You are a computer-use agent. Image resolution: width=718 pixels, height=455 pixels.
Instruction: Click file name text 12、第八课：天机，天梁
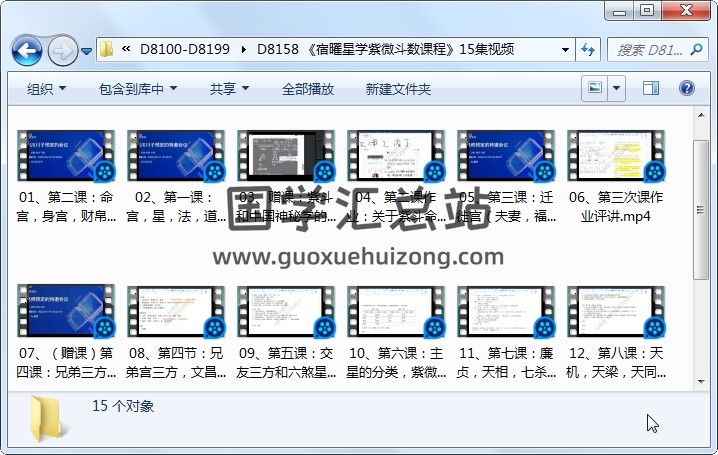tap(615, 363)
